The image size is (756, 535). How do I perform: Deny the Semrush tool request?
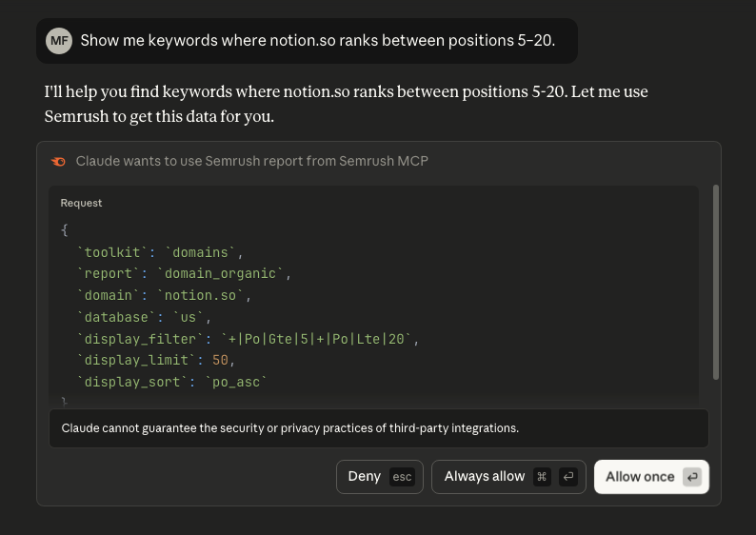(x=365, y=477)
